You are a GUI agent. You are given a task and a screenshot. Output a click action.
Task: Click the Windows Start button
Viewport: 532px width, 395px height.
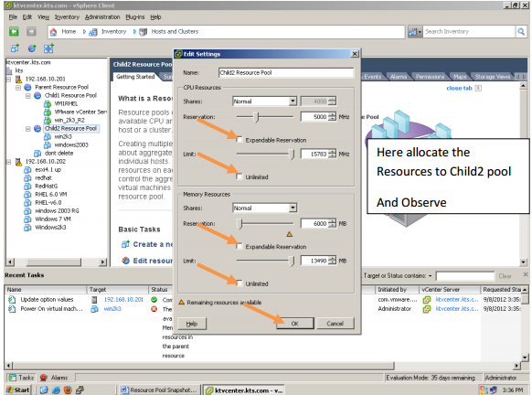(x=18, y=390)
